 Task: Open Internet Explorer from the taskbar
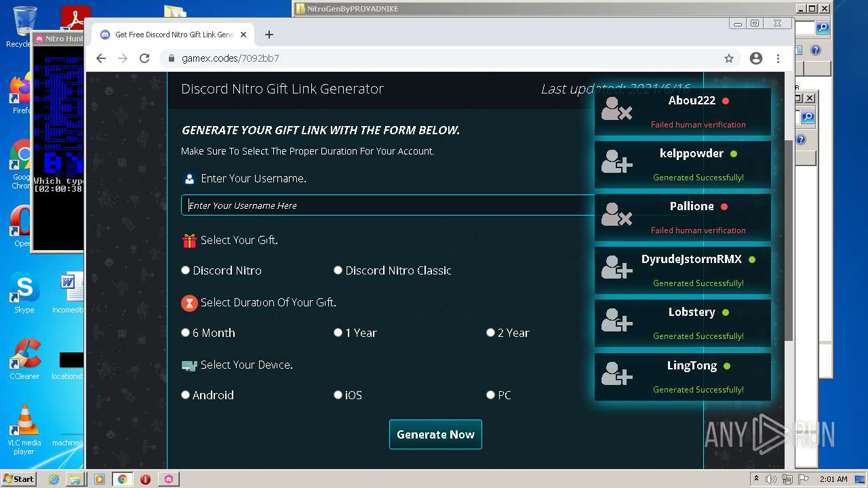[x=54, y=479]
